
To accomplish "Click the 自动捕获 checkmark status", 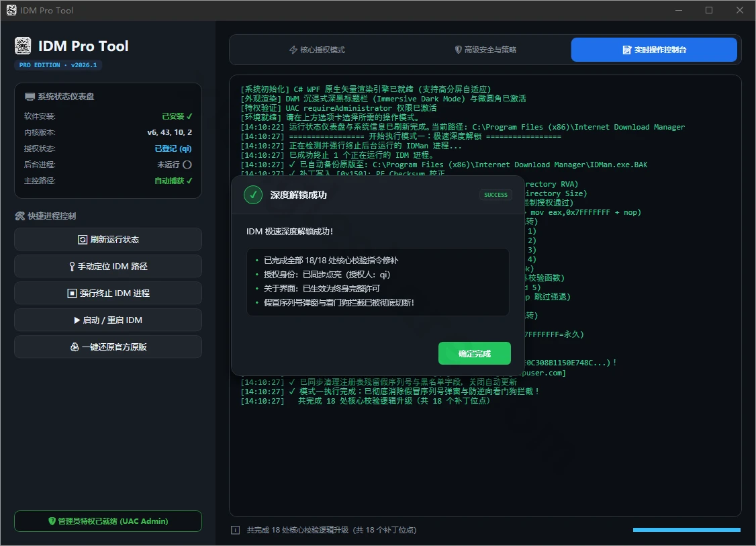I will click(173, 181).
